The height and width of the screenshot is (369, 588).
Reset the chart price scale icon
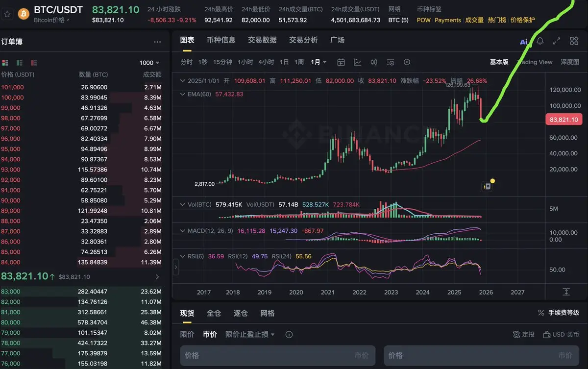click(566, 292)
